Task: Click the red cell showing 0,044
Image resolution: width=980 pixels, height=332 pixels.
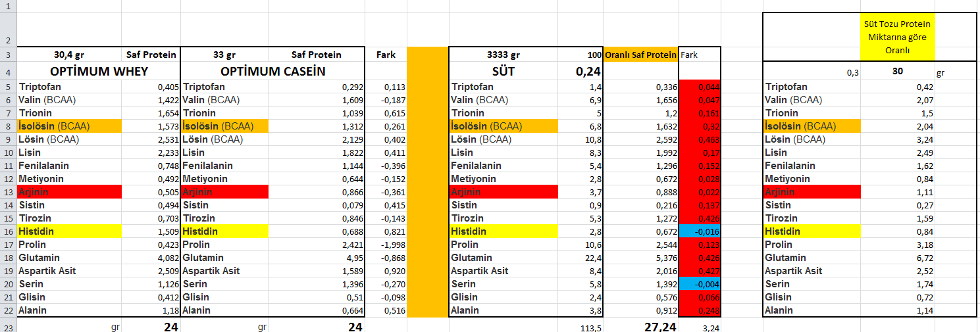Action: click(699, 87)
